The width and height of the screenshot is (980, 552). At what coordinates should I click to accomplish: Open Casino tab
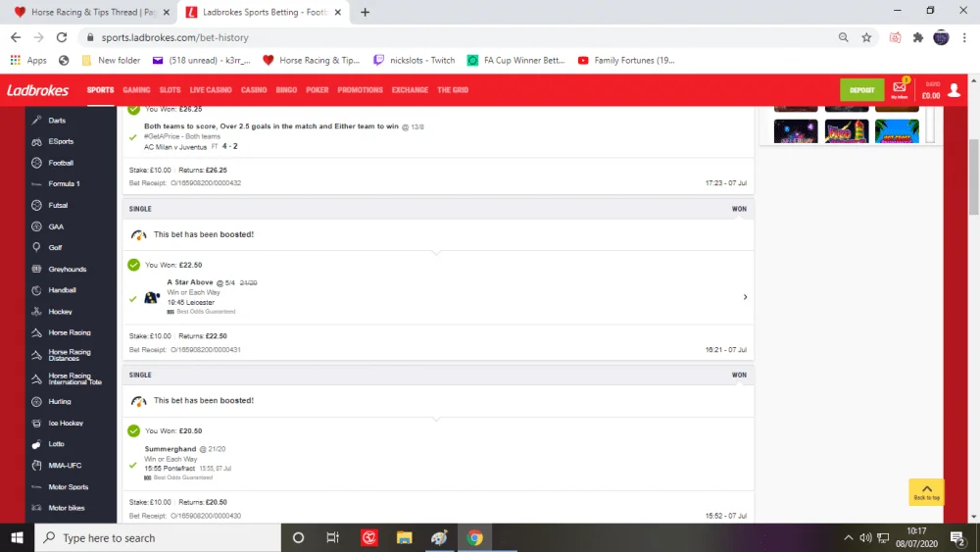(x=254, y=90)
